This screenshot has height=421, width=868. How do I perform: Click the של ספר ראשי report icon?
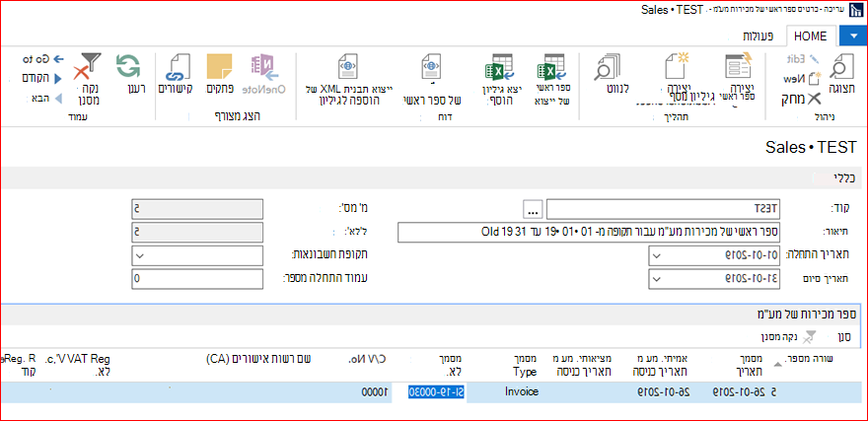431,67
